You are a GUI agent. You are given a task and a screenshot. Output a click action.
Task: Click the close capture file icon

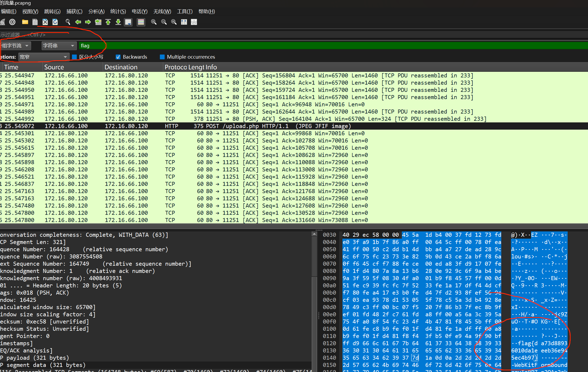45,22
